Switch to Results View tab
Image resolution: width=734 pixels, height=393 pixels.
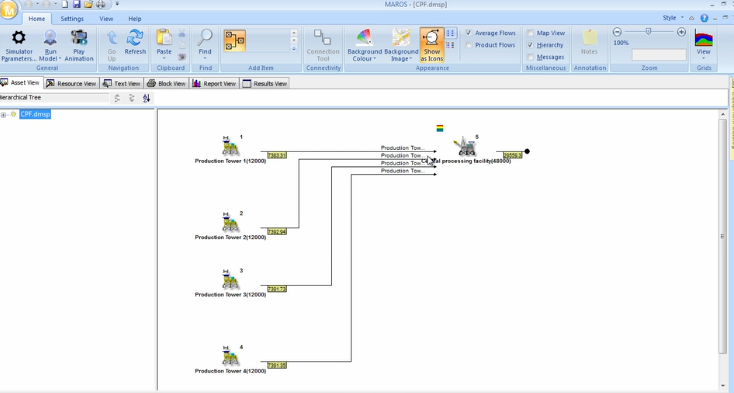click(x=264, y=83)
